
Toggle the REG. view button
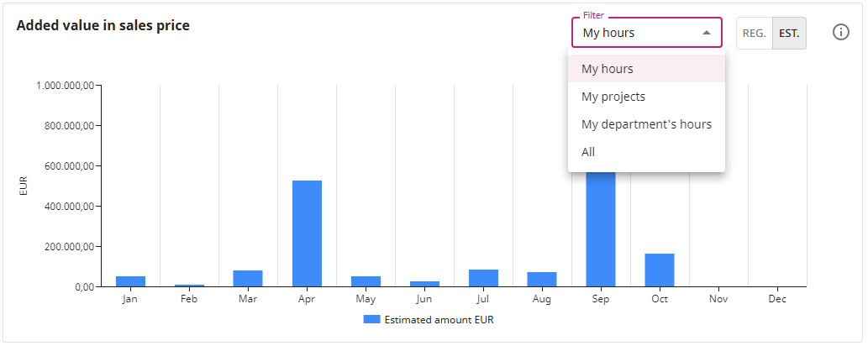(x=754, y=34)
